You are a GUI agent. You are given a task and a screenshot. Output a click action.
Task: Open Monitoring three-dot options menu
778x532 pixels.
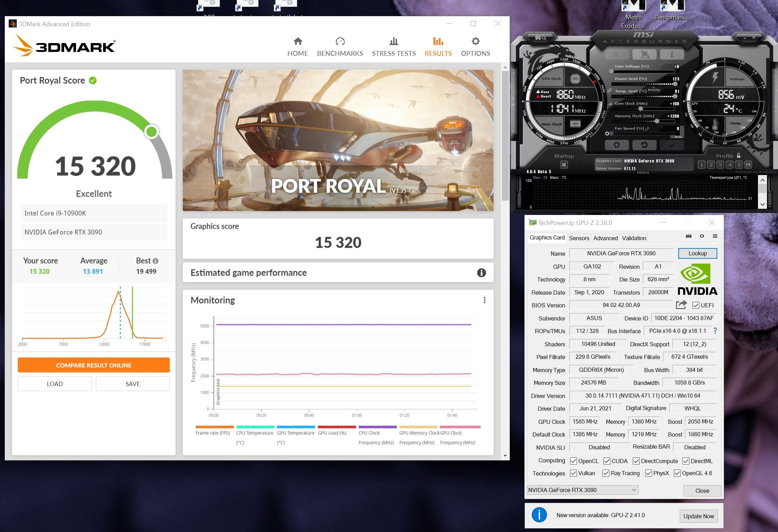coord(485,300)
